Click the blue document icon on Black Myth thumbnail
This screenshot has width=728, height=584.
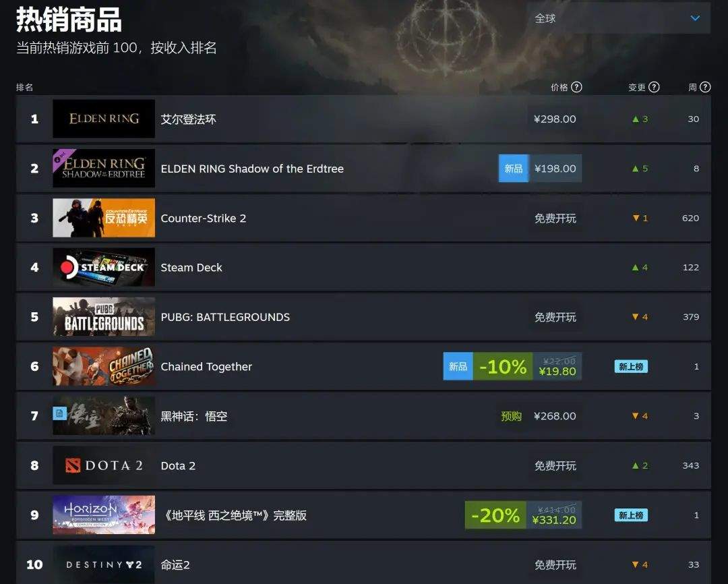click(59, 413)
